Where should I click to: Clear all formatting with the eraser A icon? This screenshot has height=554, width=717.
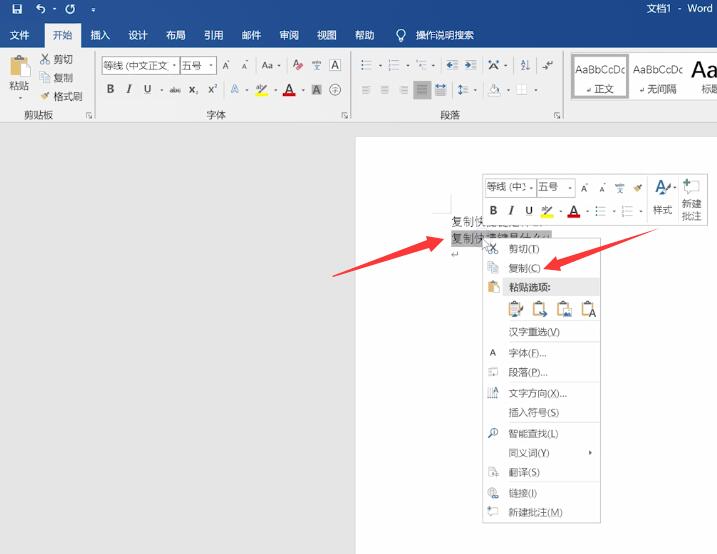tap(298, 65)
